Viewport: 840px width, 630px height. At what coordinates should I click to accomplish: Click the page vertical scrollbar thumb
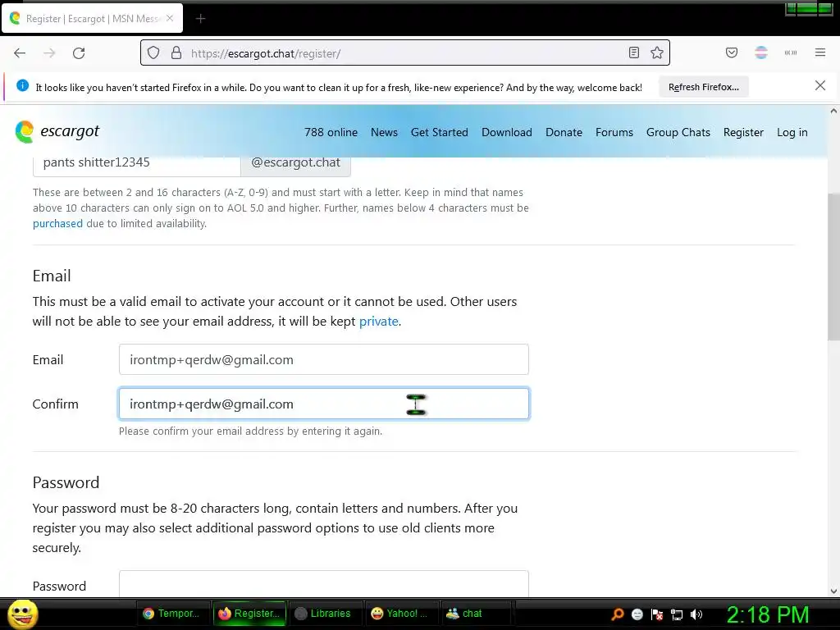click(833, 267)
